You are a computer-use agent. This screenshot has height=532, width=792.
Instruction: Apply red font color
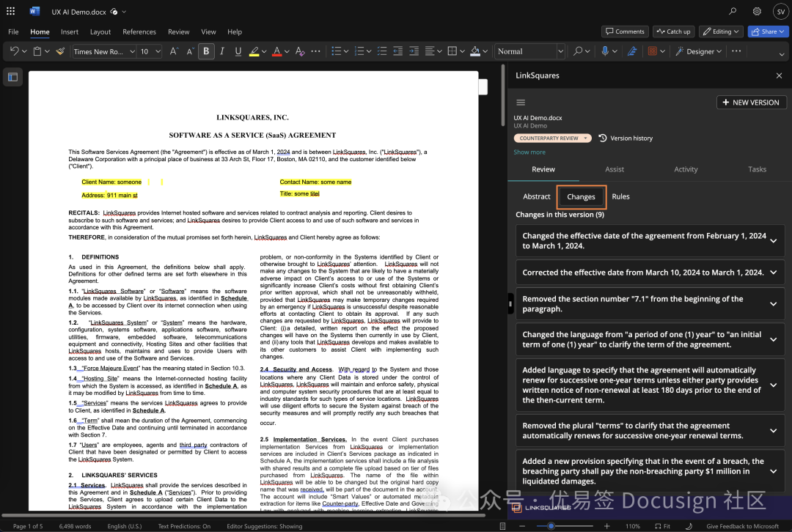(276, 51)
